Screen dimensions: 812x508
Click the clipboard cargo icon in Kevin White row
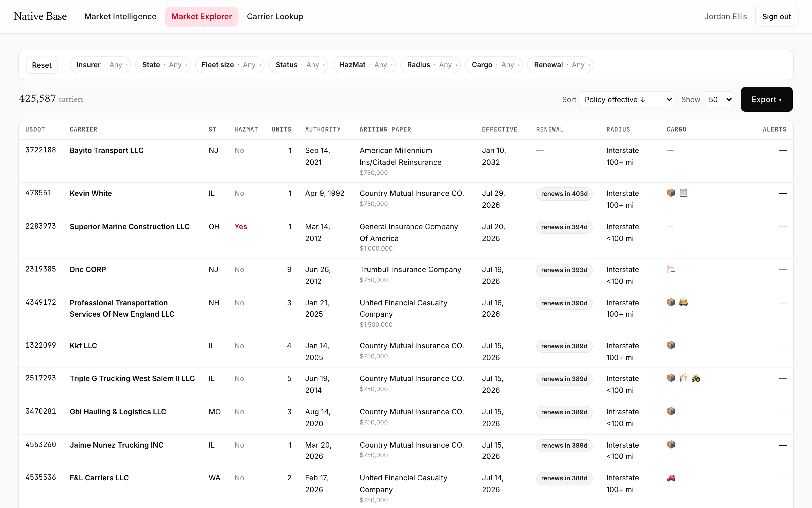tap(683, 193)
